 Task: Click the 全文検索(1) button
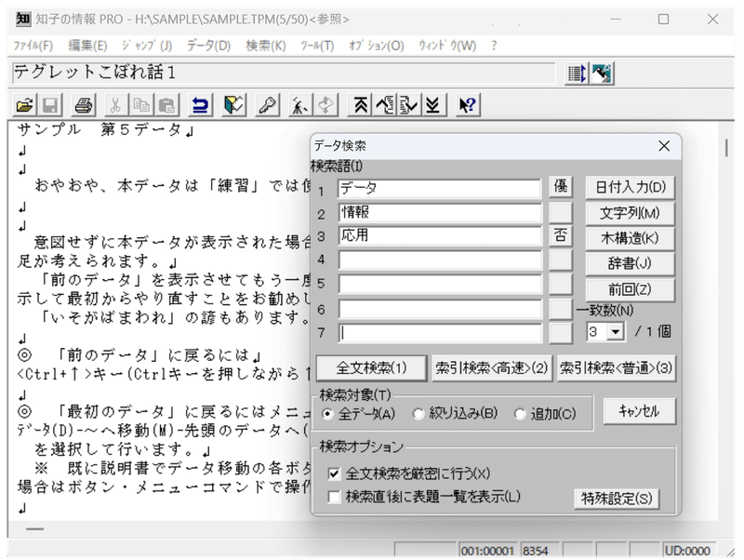coord(371,367)
